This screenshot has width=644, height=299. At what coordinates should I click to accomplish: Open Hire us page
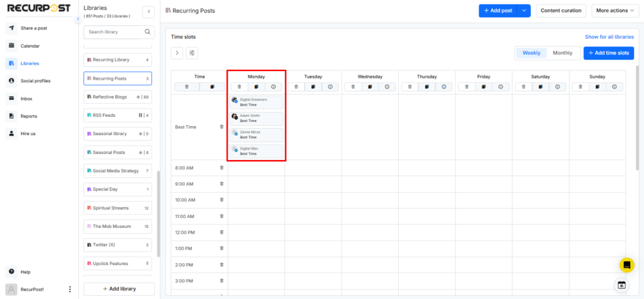(28, 133)
